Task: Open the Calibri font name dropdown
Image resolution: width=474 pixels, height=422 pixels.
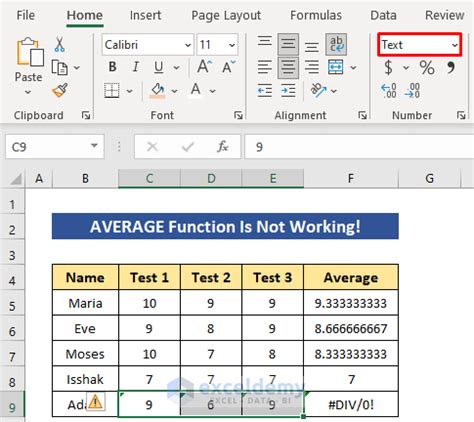Action: click(x=148, y=44)
